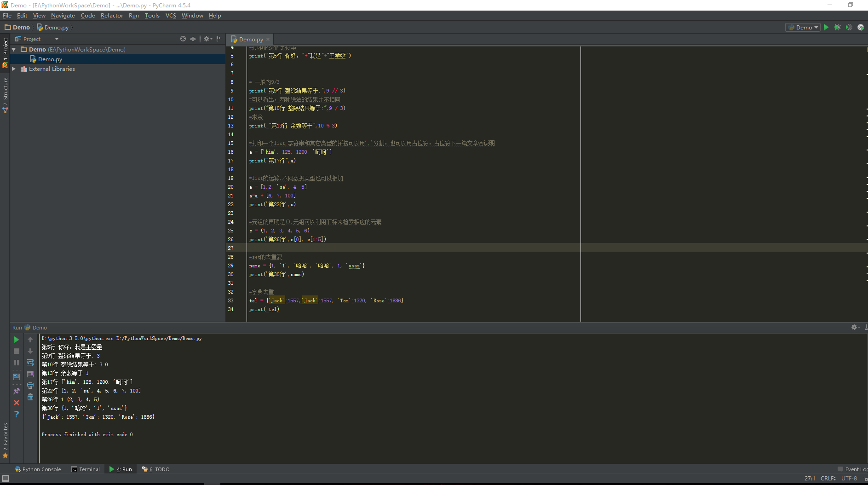This screenshot has height=485, width=868.
Task: Collapse the Demo project folder
Action: (14, 50)
